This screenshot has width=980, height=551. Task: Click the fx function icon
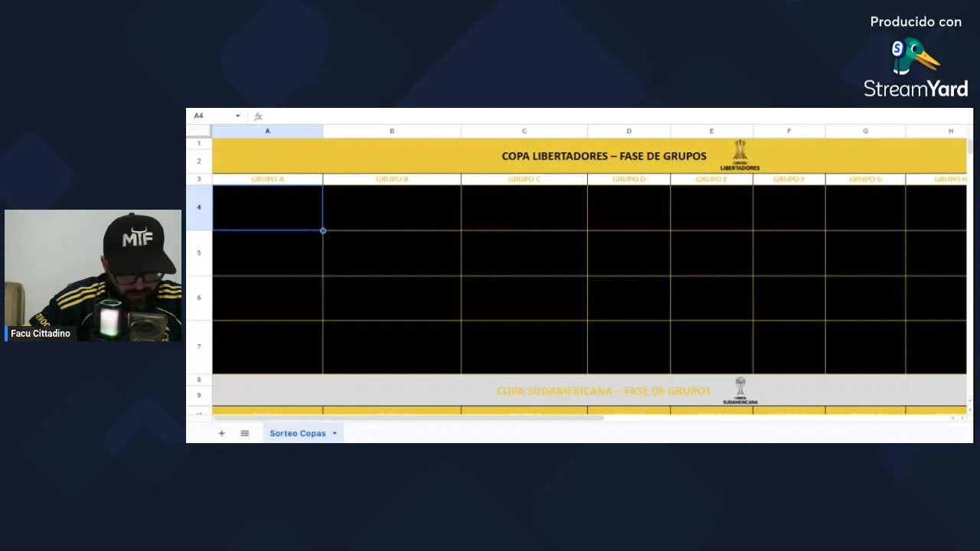tap(258, 116)
